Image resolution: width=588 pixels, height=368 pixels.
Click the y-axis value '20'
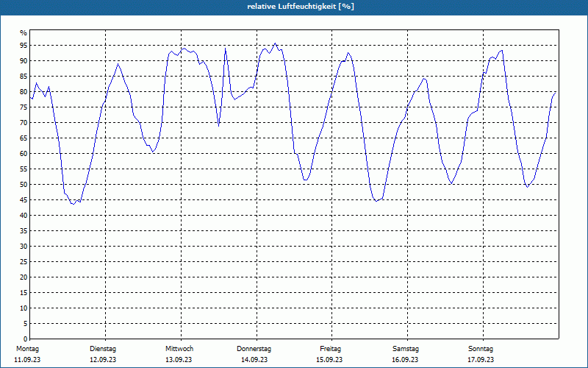(x=24, y=277)
